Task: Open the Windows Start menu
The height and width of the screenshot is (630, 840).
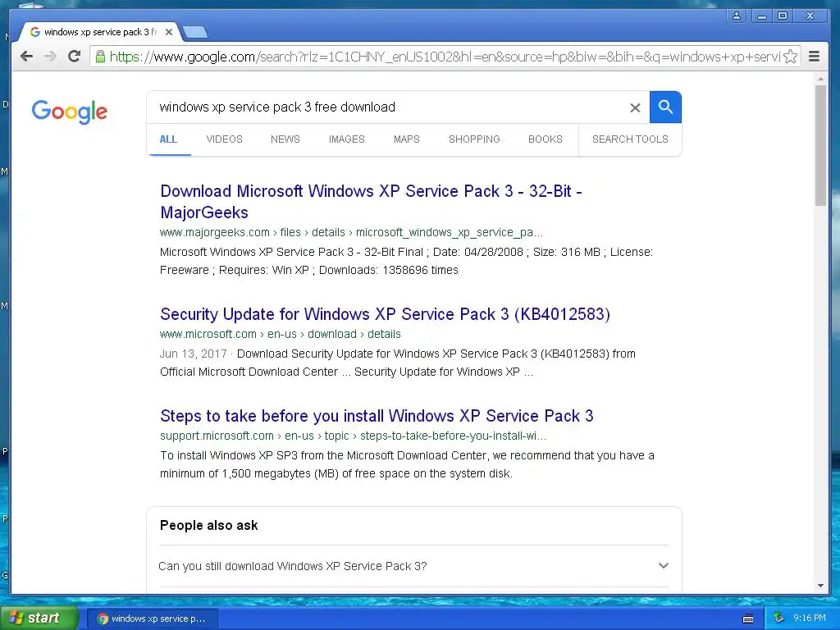Action: [x=39, y=619]
